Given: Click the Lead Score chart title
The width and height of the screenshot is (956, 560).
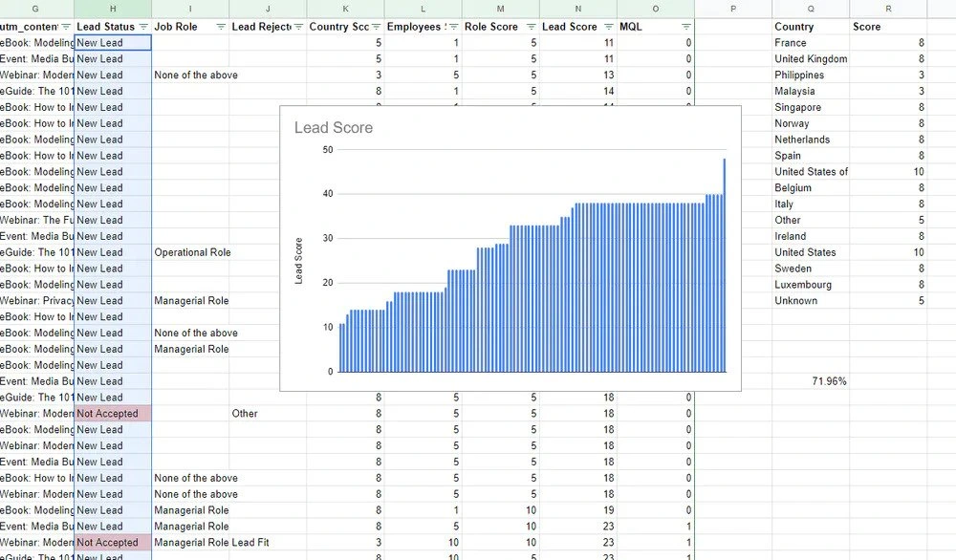Looking at the screenshot, I should (x=334, y=127).
